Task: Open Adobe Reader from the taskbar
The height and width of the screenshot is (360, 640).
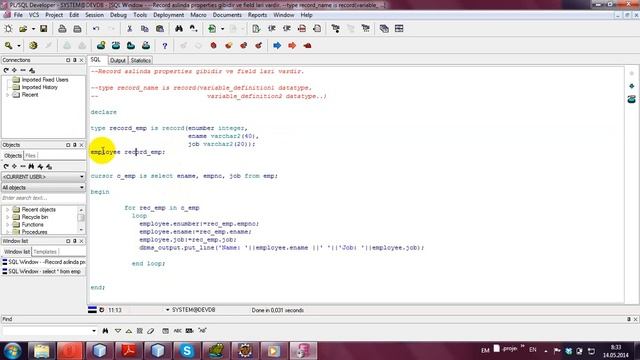Action: tap(129, 351)
